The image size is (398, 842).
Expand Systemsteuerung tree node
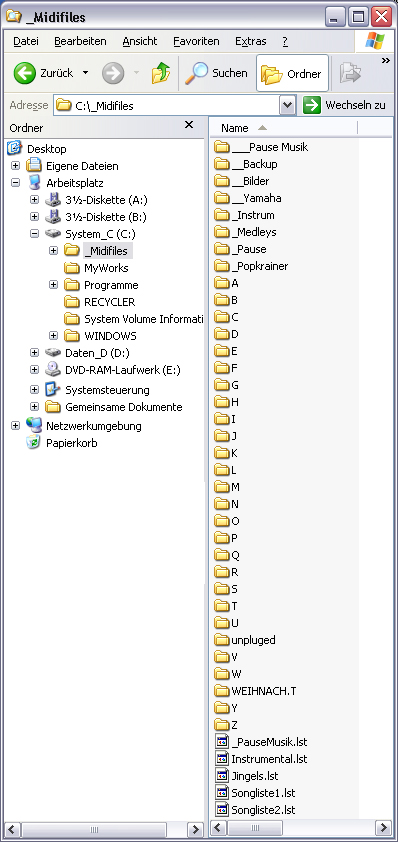(x=35, y=390)
